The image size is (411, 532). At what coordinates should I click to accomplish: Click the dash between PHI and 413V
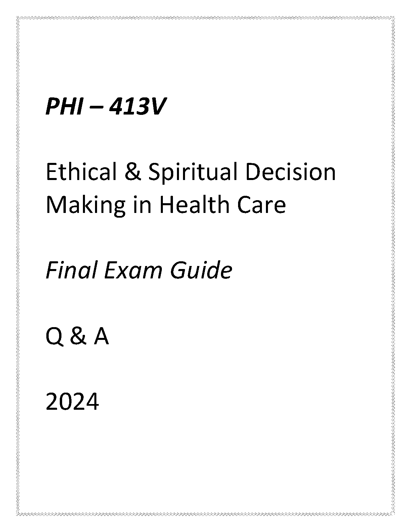(95, 109)
